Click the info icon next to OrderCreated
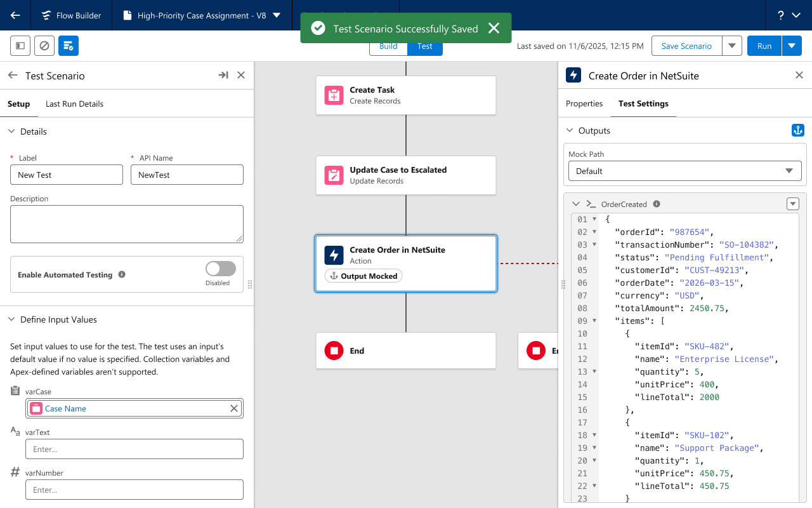The height and width of the screenshot is (508, 812). pos(657,204)
